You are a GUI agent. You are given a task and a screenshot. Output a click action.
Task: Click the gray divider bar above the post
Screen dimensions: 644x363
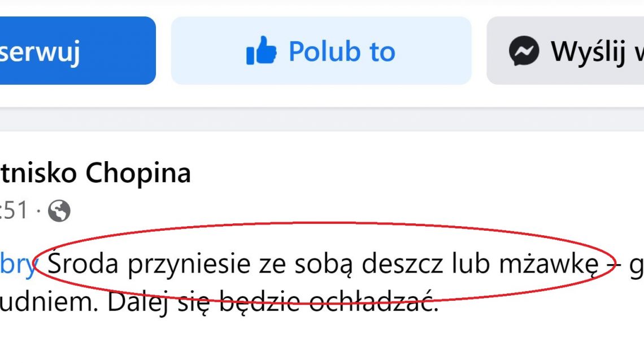[322, 120]
